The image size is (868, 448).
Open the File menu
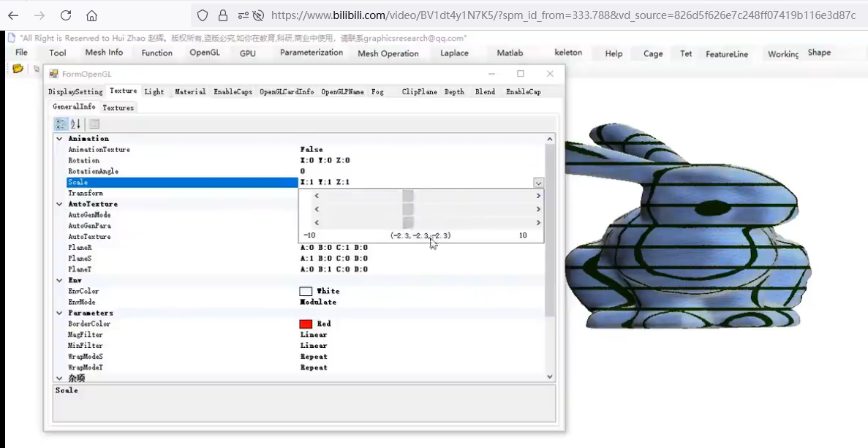[x=22, y=53]
